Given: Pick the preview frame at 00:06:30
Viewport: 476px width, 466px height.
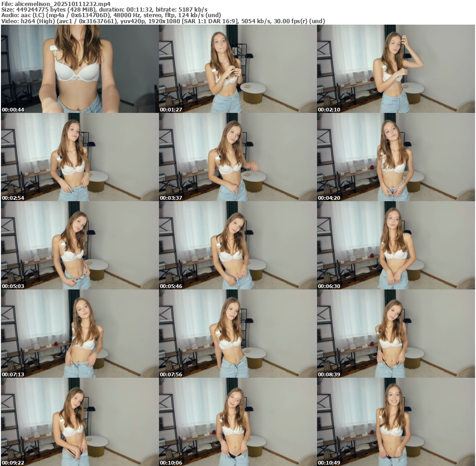Looking at the screenshot, I should 396,245.
